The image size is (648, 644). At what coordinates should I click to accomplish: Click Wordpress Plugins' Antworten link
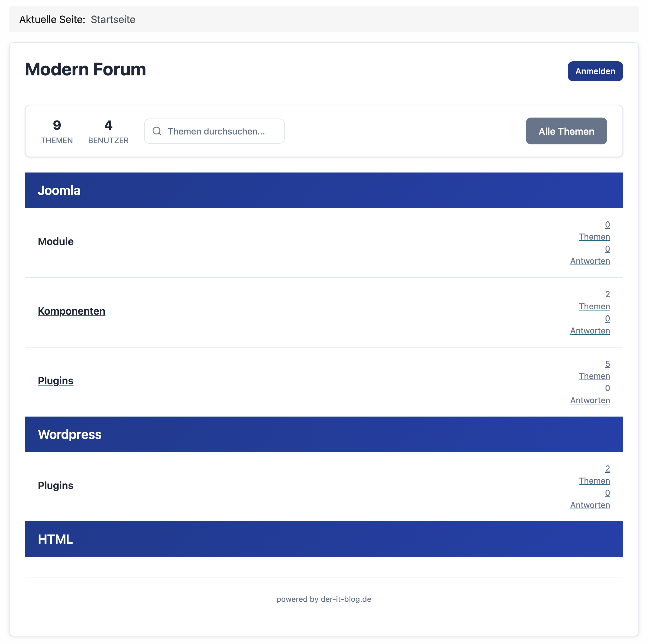point(590,505)
